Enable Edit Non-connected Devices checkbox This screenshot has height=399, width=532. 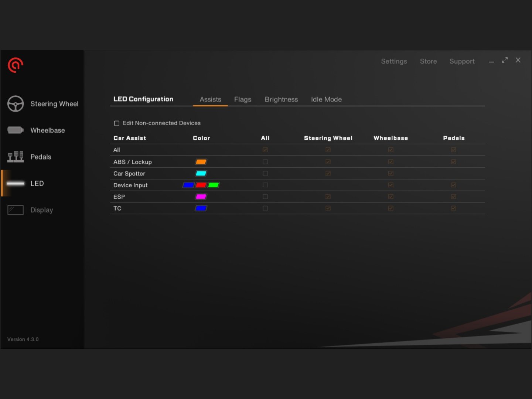[x=117, y=123]
